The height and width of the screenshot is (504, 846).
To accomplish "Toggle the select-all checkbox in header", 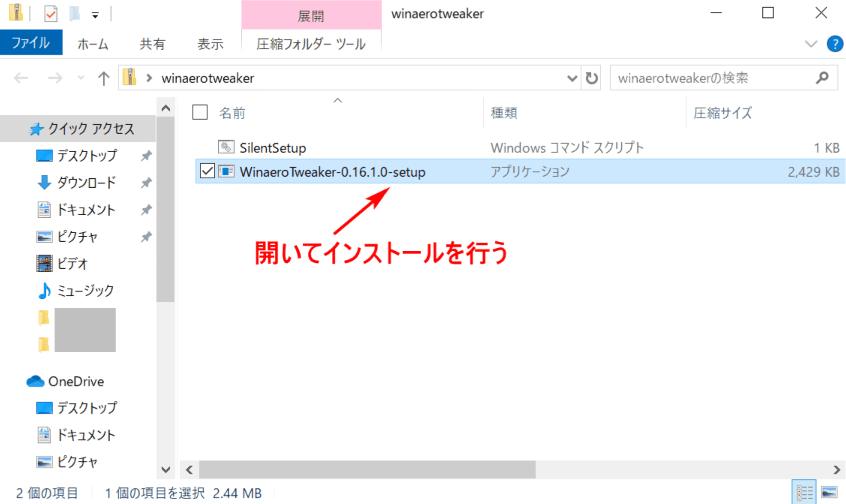I will (200, 112).
